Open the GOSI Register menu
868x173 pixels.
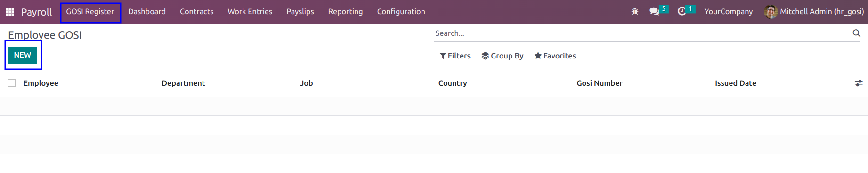(90, 12)
